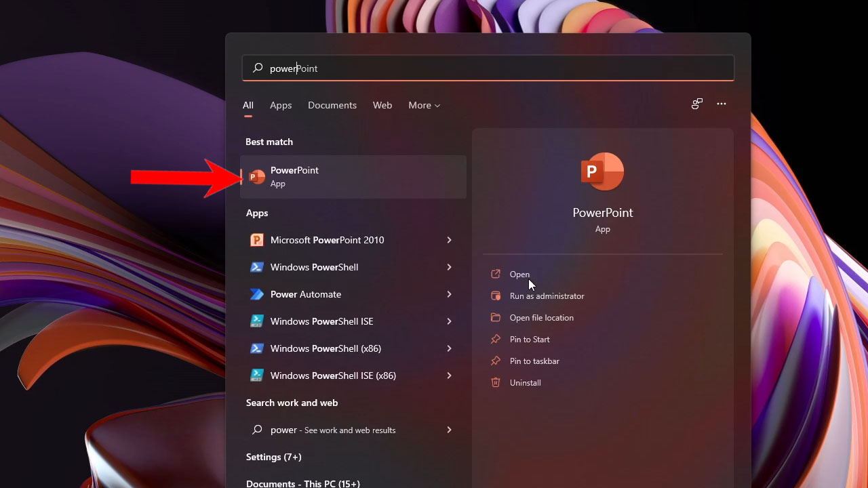Click the Power Automate icon
Image resolution: width=868 pixels, height=488 pixels.
point(257,294)
